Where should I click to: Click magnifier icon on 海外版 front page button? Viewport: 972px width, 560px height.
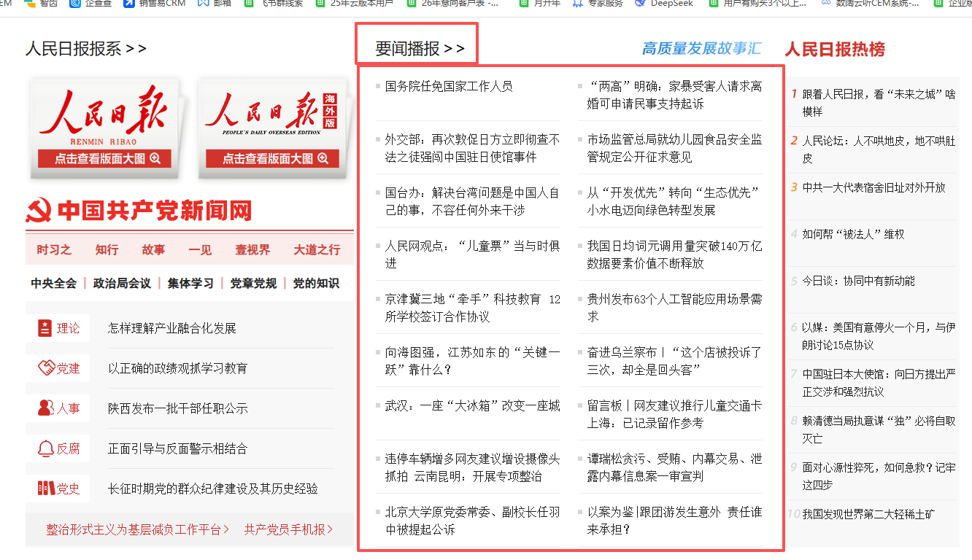(x=323, y=158)
